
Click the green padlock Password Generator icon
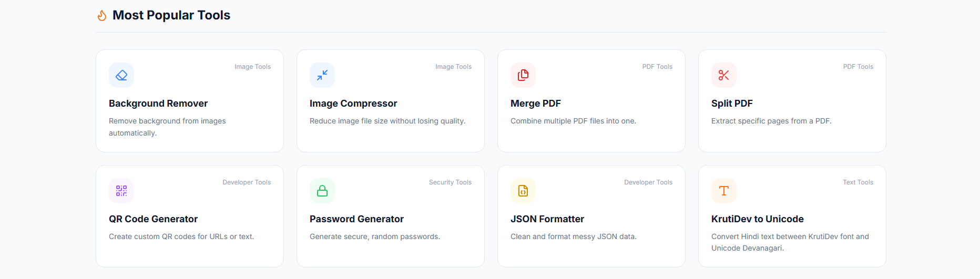point(322,191)
